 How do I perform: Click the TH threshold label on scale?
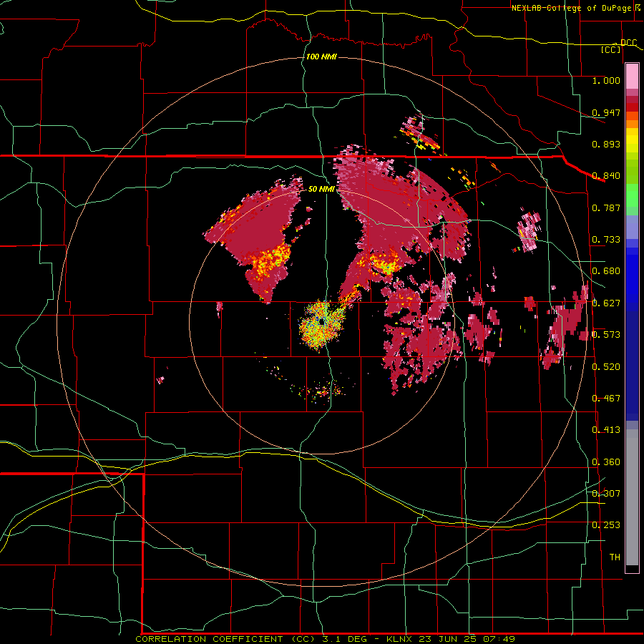click(615, 557)
